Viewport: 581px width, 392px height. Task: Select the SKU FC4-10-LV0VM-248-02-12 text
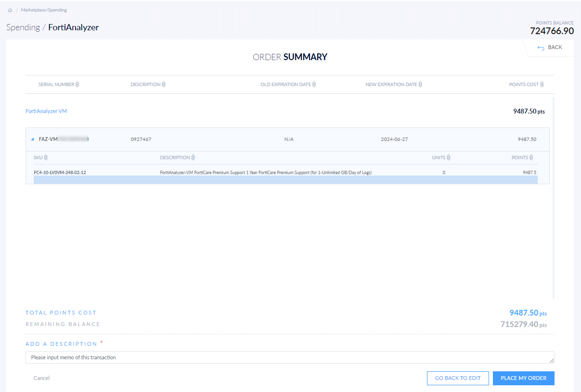pos(60,172)
